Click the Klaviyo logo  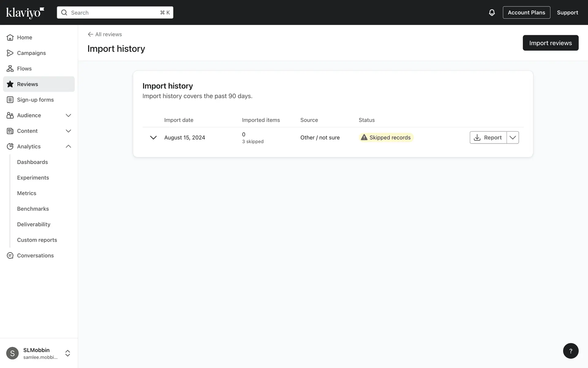click(25, 13)
